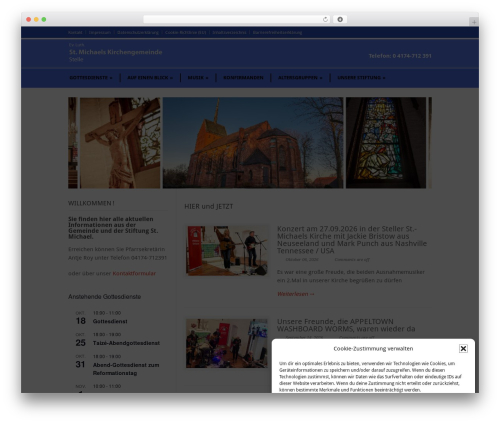This screenshot has width=500, height=423.
Task: Open the Impressum link in the top bar
Action: [x=99, y=32]
